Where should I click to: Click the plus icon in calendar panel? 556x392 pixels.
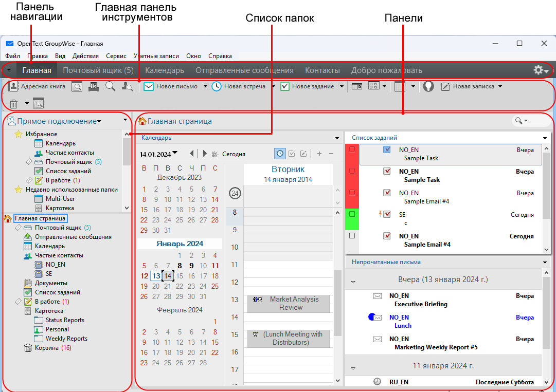pyautogui.click(x=319, y=154)
